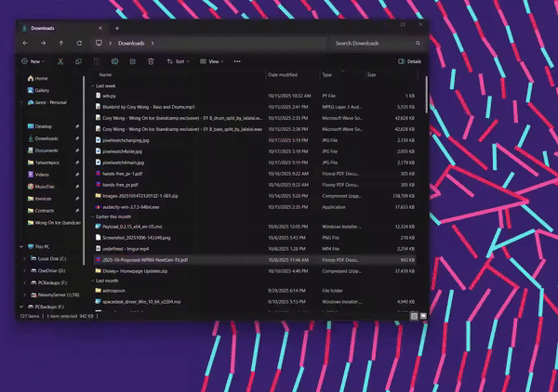The height and width of the screenshot is (392, 558).
Task: Click the Delete trash can icon
Action: (x=150, y=61)
